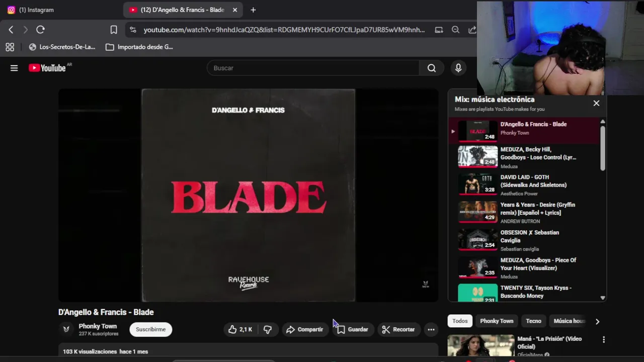Viewport: 644px width, 362px height.
Task: Open the YouTube hamburger guide menu
Action: click(x=14, y=68)
